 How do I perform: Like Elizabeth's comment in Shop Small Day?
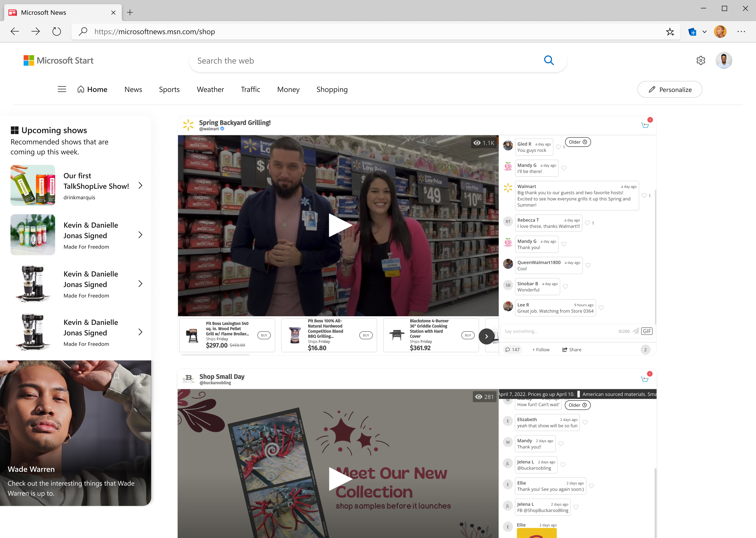[585, 422]
